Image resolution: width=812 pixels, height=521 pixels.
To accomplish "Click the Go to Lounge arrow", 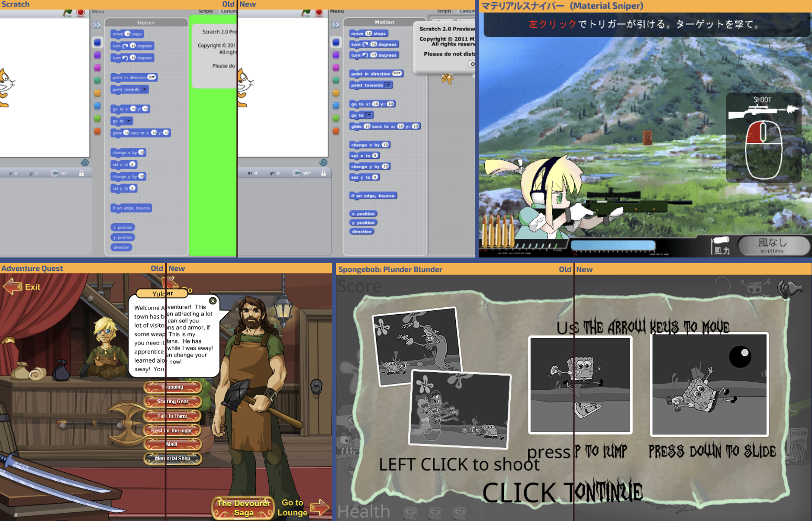I will click(x=319, y=507).
